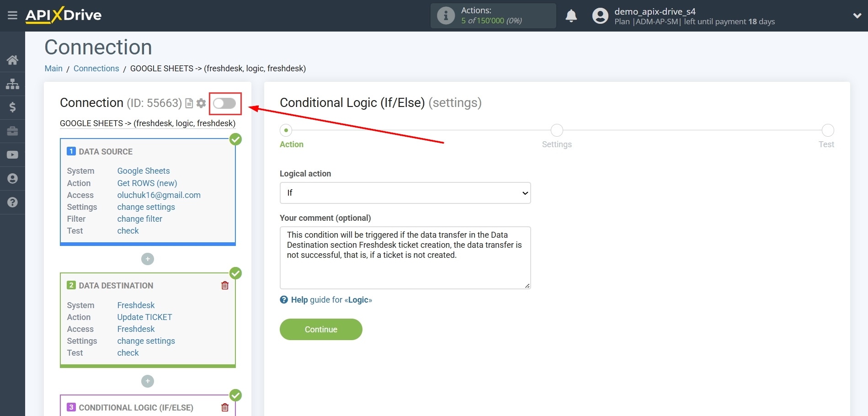Click the ApiX-Drive logo
This screenshot has width=868, height=416.
pos(64,15)
